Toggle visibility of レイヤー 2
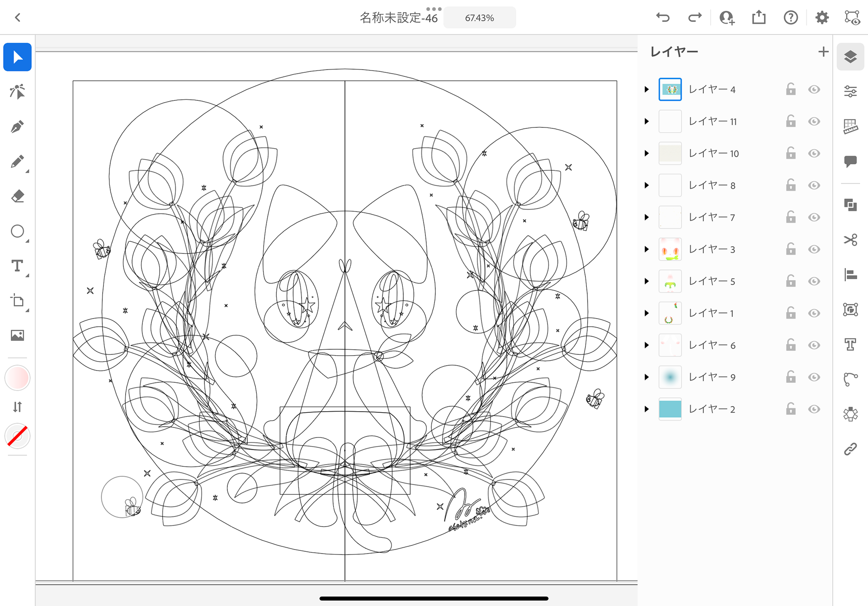 pos(814,409)
